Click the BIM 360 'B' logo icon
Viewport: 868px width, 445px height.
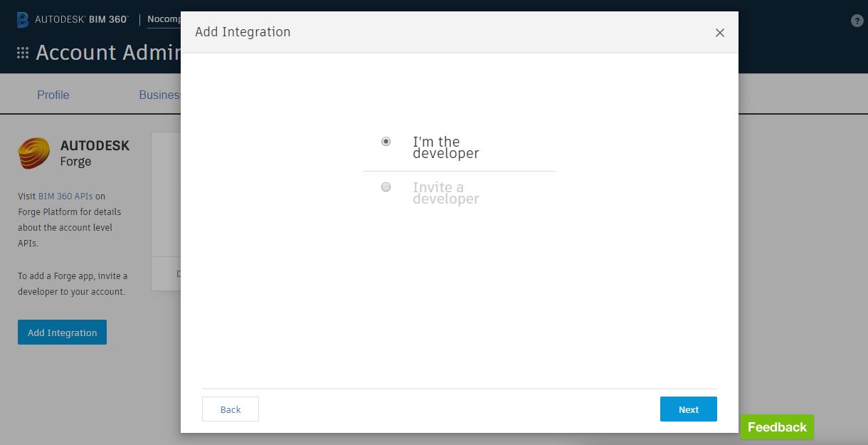[23, 19]
